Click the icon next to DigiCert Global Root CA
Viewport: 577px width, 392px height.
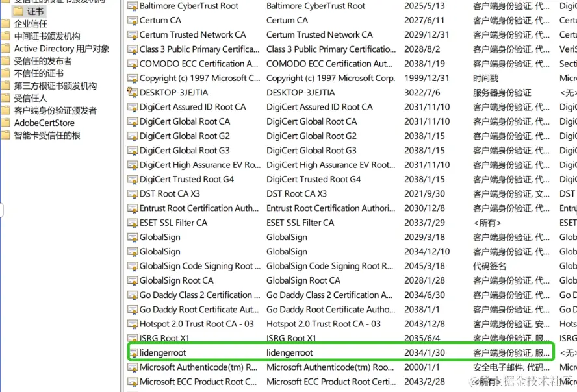(133, 121)
